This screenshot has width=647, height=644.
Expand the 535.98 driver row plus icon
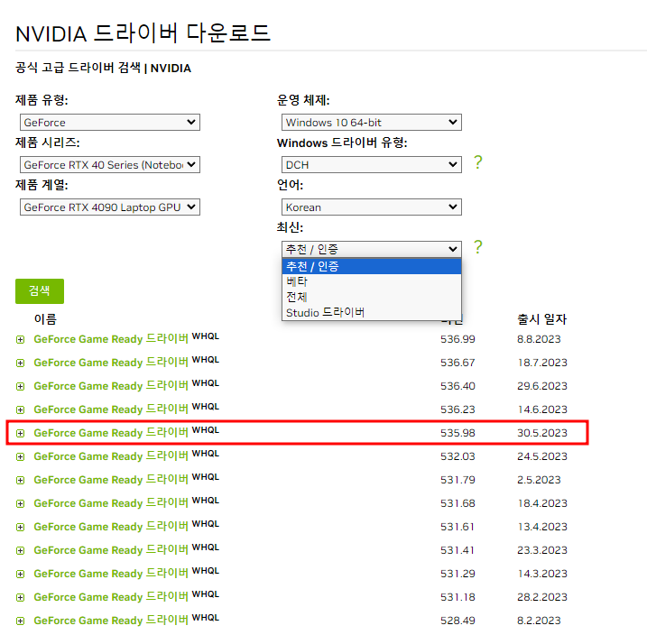(20, 433)
